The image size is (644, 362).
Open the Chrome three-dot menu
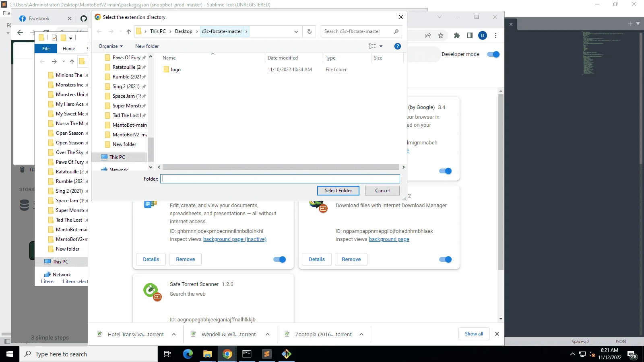[496, 35]
